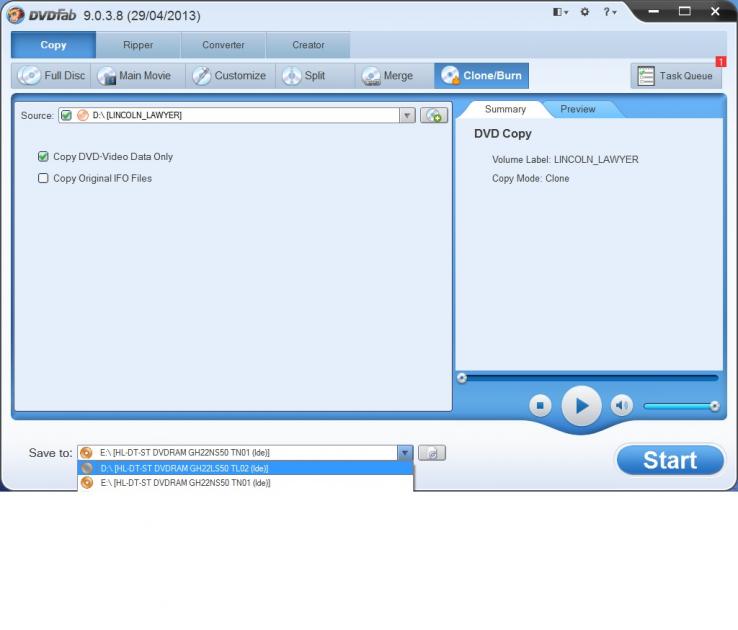This screenshot has width=738, height=630.
Task: Maximize the DVDFab window
Action: (684, 11)
